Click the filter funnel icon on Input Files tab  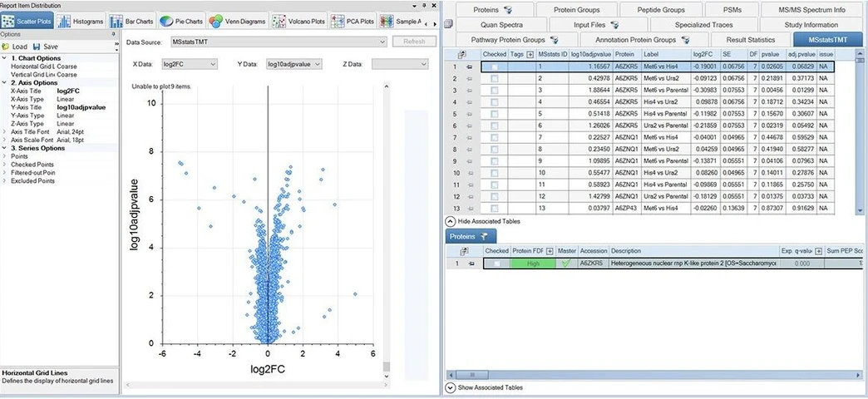coord(614,25)
